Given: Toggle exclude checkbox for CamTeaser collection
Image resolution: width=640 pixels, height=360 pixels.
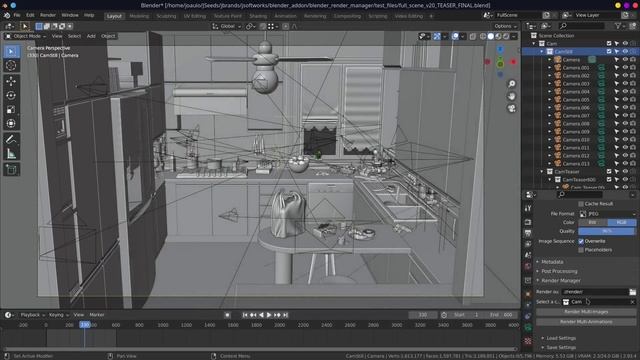Looking at the screenshot, I should click(x=609, y=171).
